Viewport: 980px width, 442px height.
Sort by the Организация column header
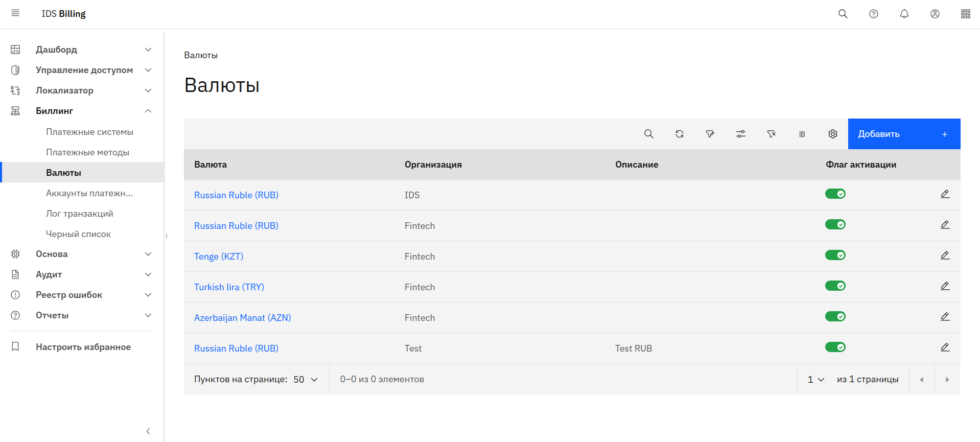click(x=433, y=165)
